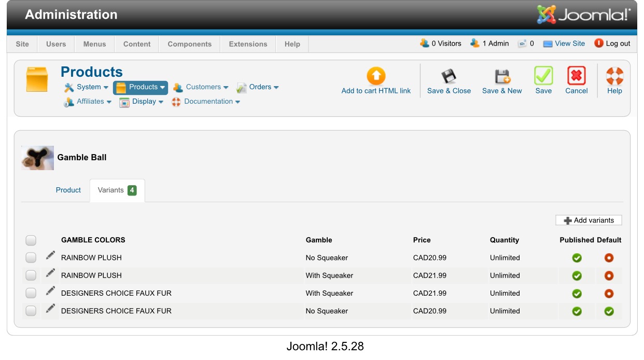Check the select-all variants checkbox
The image size is (644, 360).
[x=31, y=240]
